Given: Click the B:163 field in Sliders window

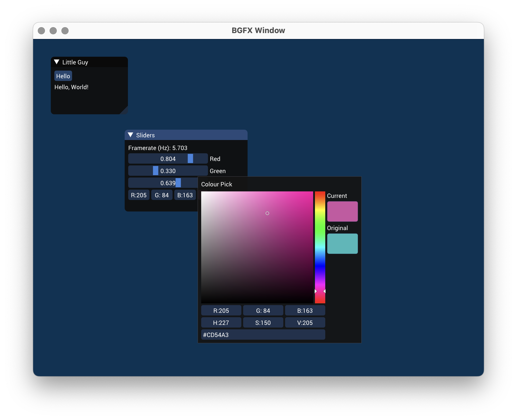Looking at the screenshot, I should pos(185,195).
